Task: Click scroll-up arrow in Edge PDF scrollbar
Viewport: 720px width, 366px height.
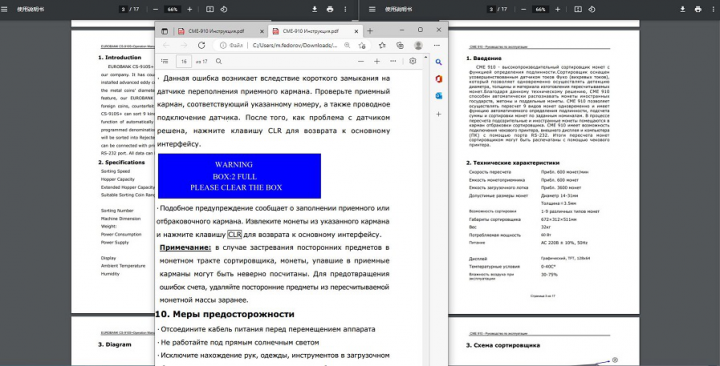Action: tap(426, 57)
